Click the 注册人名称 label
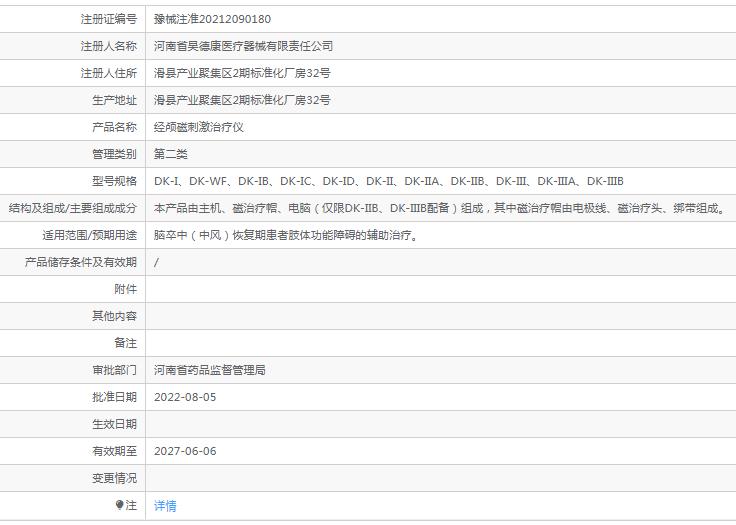The width and height of the screenshot is (736, 525). coord(108,46)
